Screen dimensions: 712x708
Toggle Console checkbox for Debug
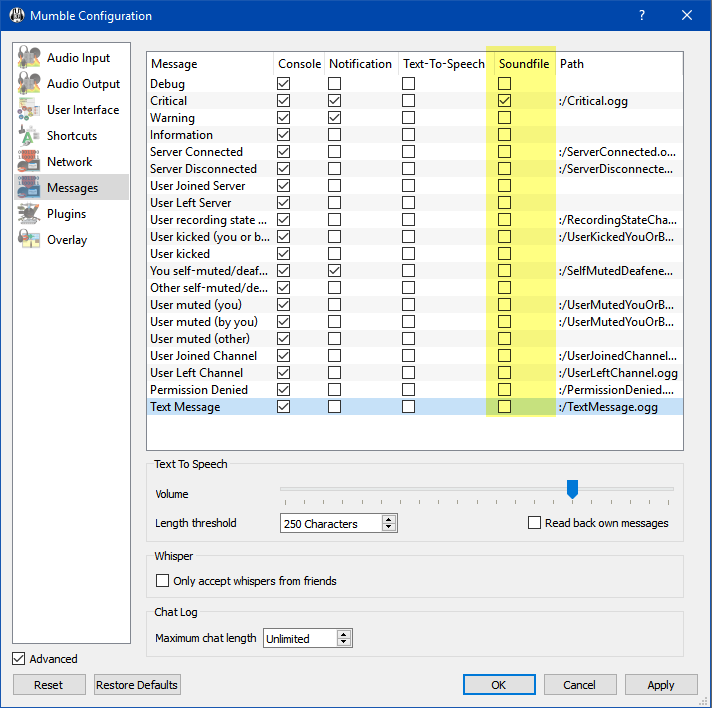283,84
